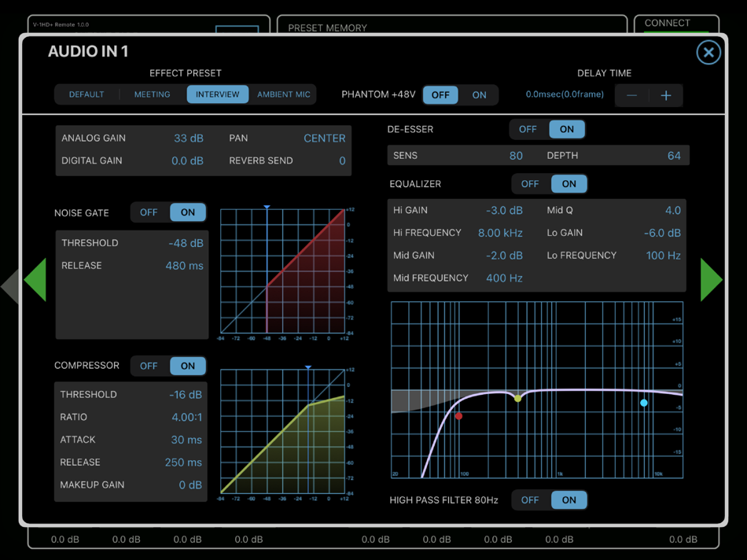Click the red Lo band EQ point
Screen dimensions: 747x560
point(458,416)
